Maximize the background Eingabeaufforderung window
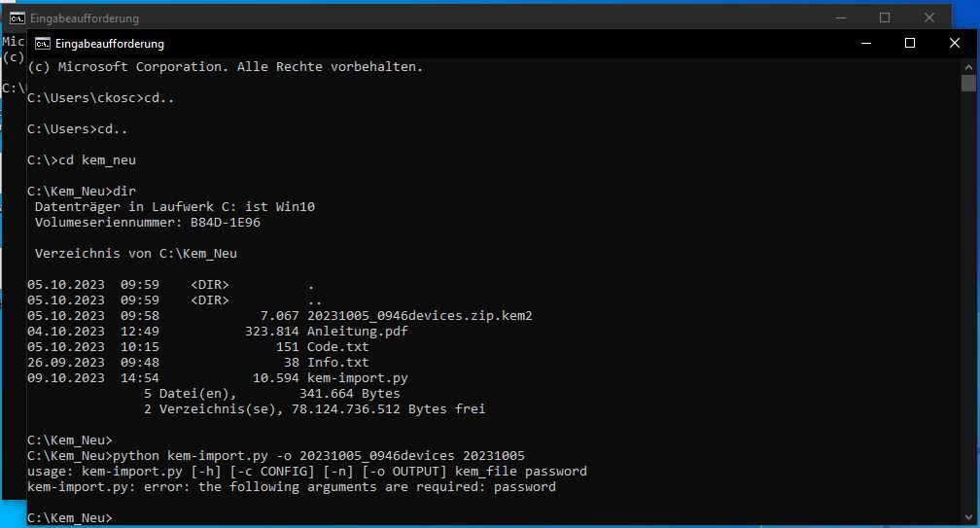 (x=885, y=18)
